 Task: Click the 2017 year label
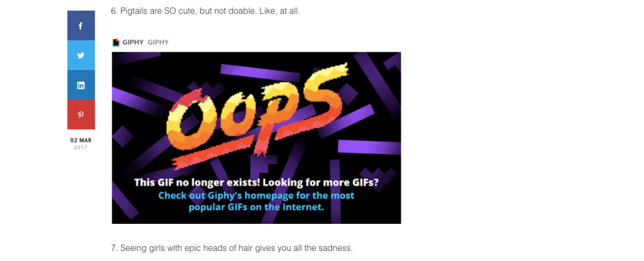(x=81, y=147)
